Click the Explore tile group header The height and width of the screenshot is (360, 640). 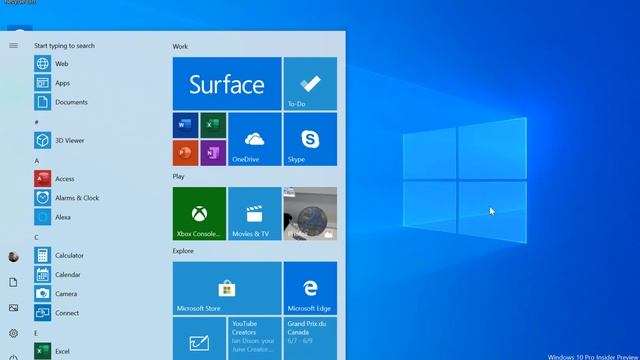pos(183,251)
